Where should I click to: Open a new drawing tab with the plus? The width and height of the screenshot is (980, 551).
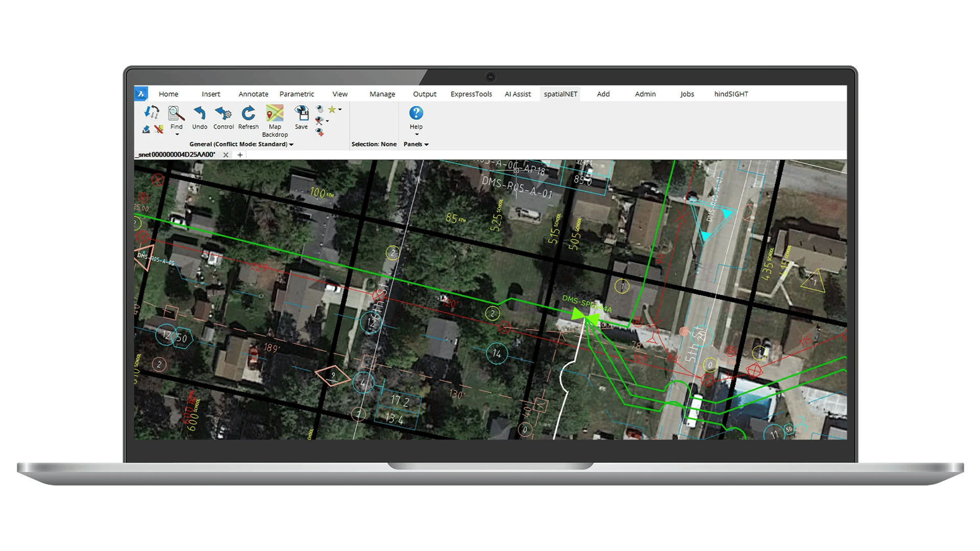[x=240, y=155]
